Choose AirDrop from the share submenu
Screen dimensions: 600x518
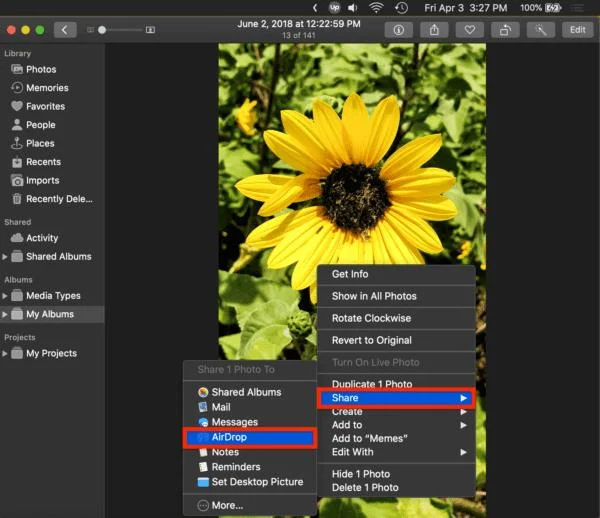250,437
